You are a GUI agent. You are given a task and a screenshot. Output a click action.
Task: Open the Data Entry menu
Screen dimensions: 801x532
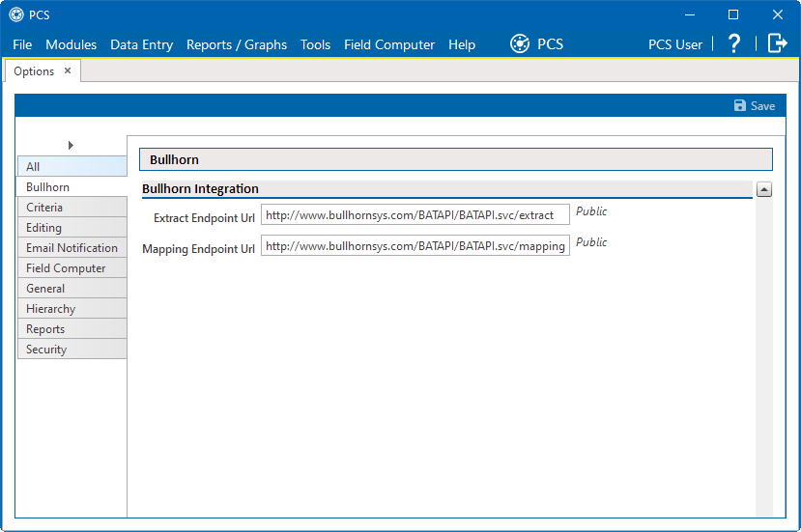click(141, 45)
